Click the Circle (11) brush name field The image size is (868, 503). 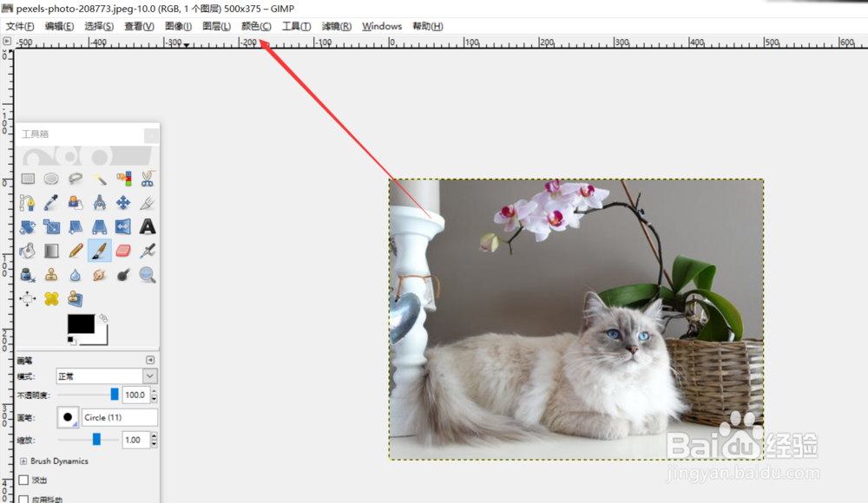[120, 417]
